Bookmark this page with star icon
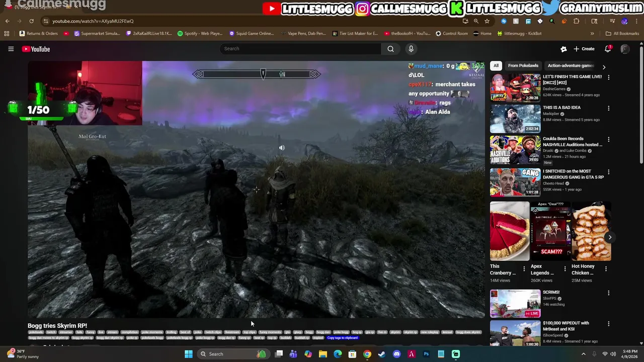The image size is (644, 362). click(487, 21)
